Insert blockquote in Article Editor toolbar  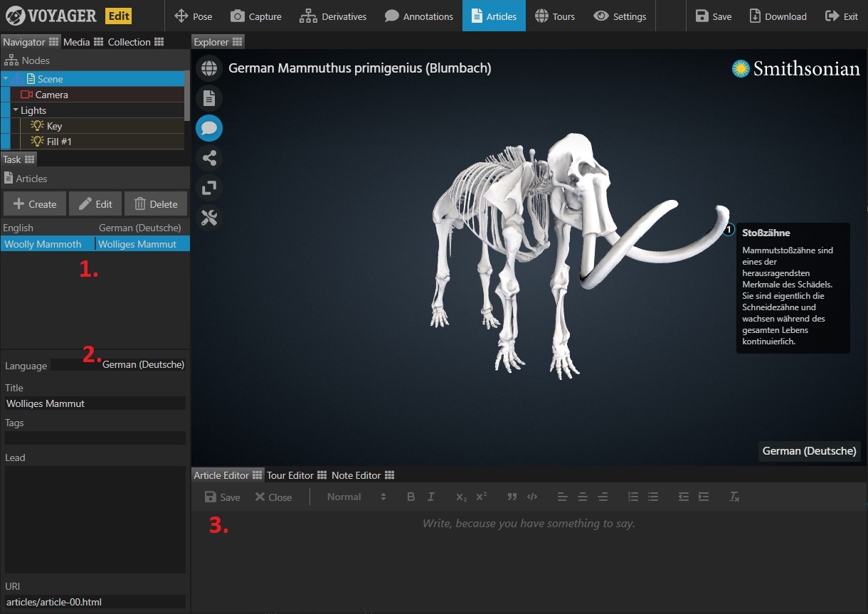512,497
